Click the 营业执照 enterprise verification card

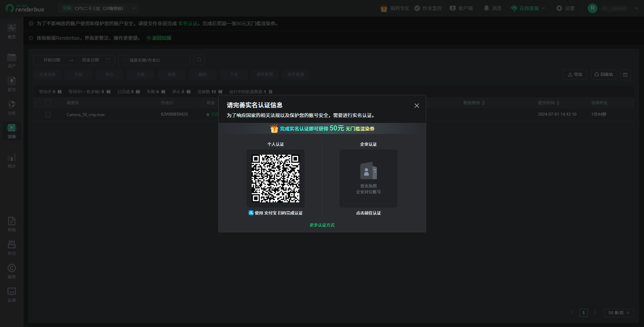(x=368, y=179)
